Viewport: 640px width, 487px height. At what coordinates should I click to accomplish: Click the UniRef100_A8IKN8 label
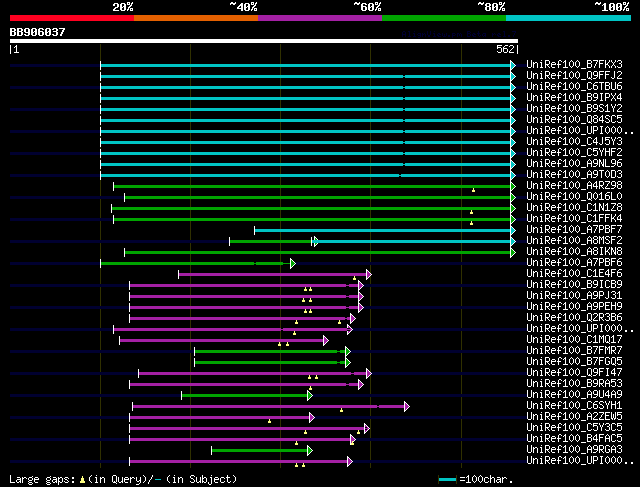[x=574, y=251]
